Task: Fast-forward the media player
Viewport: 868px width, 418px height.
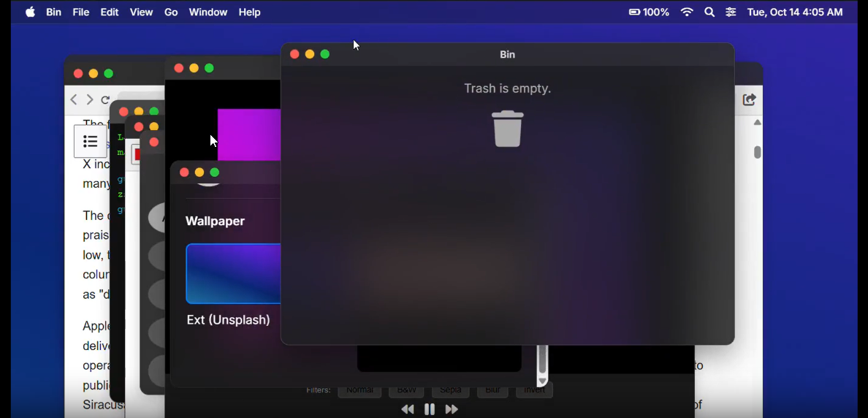Action: click(x=452, y=409)
